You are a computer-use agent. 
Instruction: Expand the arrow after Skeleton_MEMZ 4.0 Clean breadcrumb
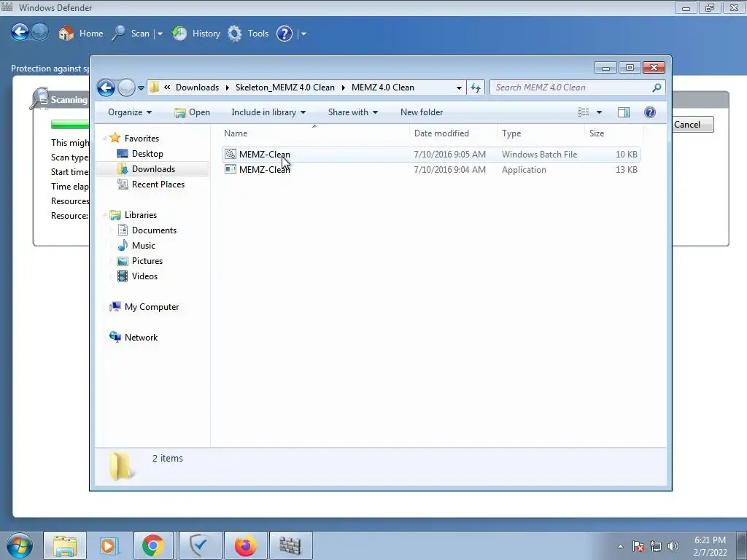pos(343,87)
